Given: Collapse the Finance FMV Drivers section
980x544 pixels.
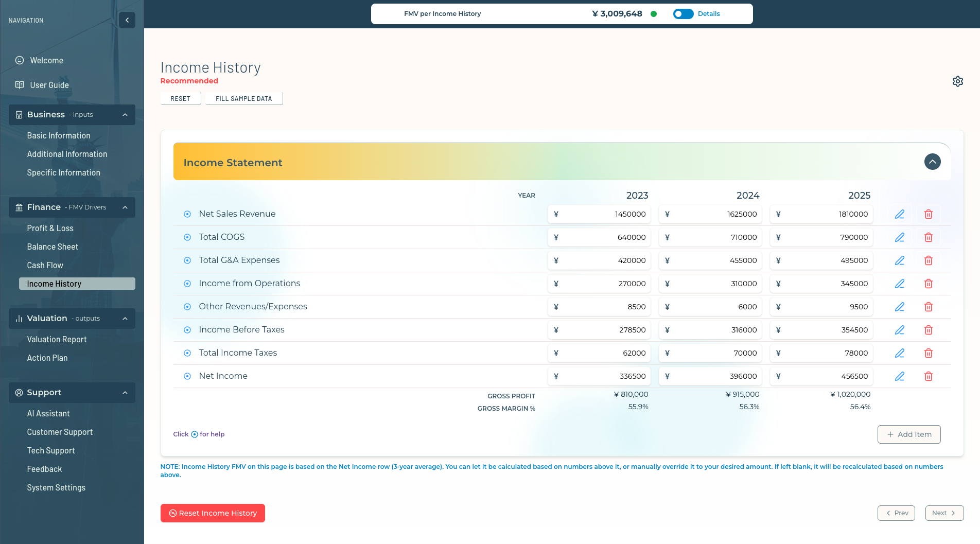Looking at the screenshot, I should click(125, 207).
